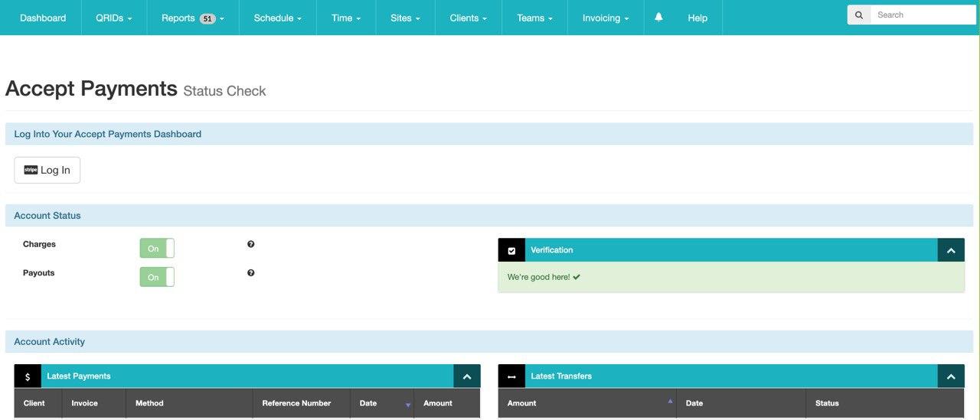Click the notifications bell icon
980x420 pixels.
click(x=658, y=18)
